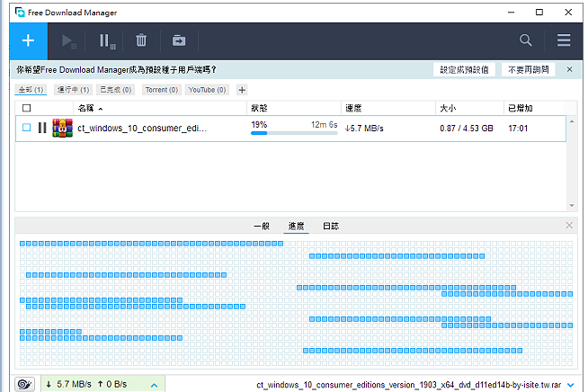Viewport: 588px width, 392px height.
Task: Click the ↓5.7 MB/s speed cell
Action: (364, 129)
